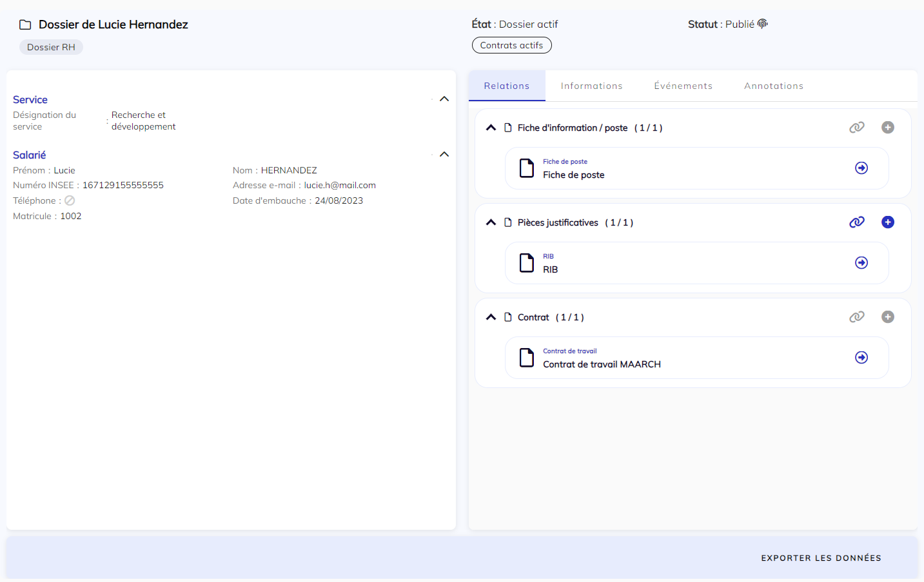Click the empty-value icon beside Téléphone
This screenshot has height=582, width=924.
[70, 200]
